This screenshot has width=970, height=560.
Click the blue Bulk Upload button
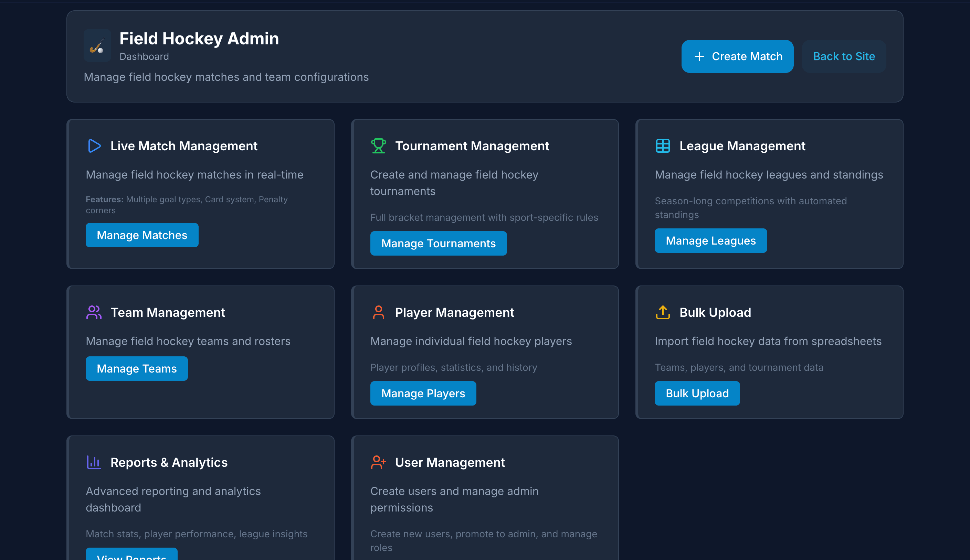tap(697, 394)
